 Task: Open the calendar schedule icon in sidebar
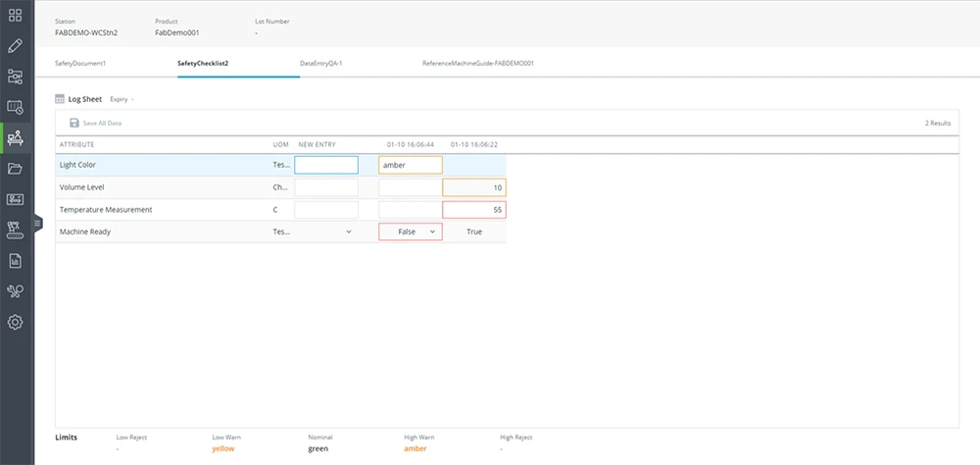[15, 107]
